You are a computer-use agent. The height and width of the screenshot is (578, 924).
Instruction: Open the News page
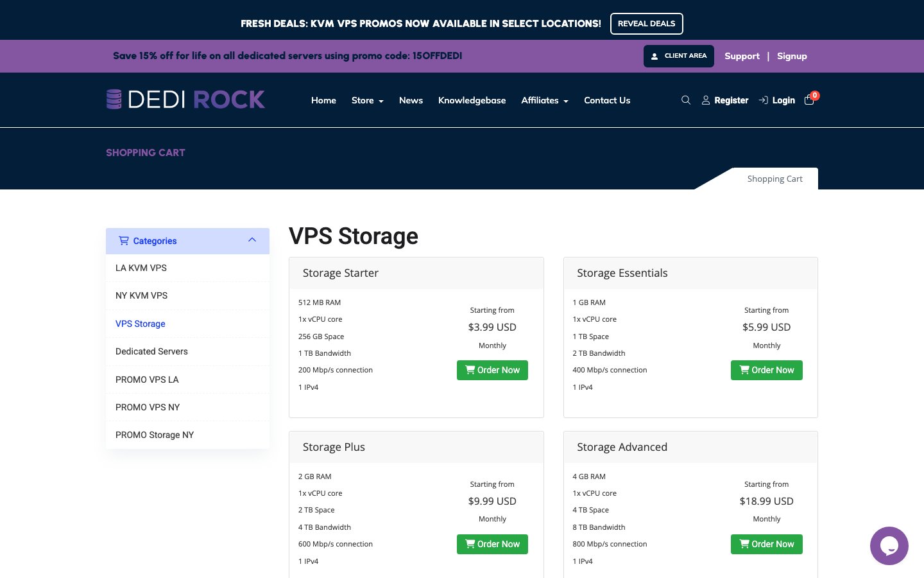pos(411,100)
